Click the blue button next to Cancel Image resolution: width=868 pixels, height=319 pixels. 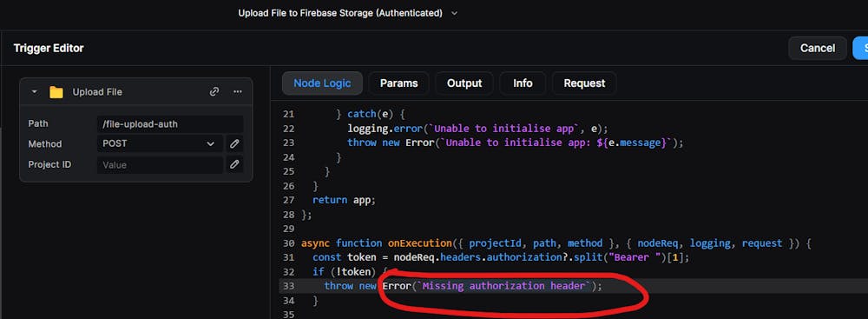tap(861, 49)
